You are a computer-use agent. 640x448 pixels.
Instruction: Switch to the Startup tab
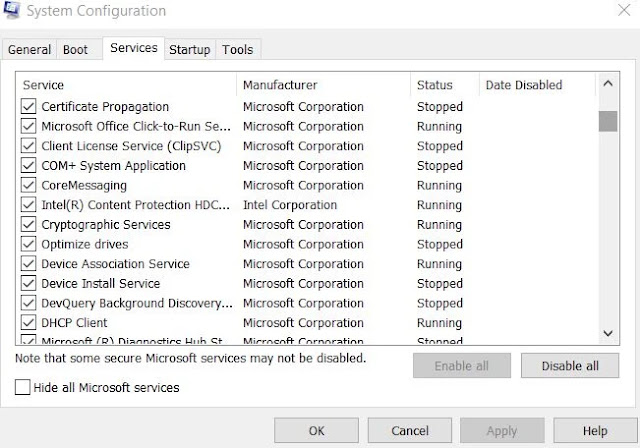pyautogui.click(x=189, y=49)
